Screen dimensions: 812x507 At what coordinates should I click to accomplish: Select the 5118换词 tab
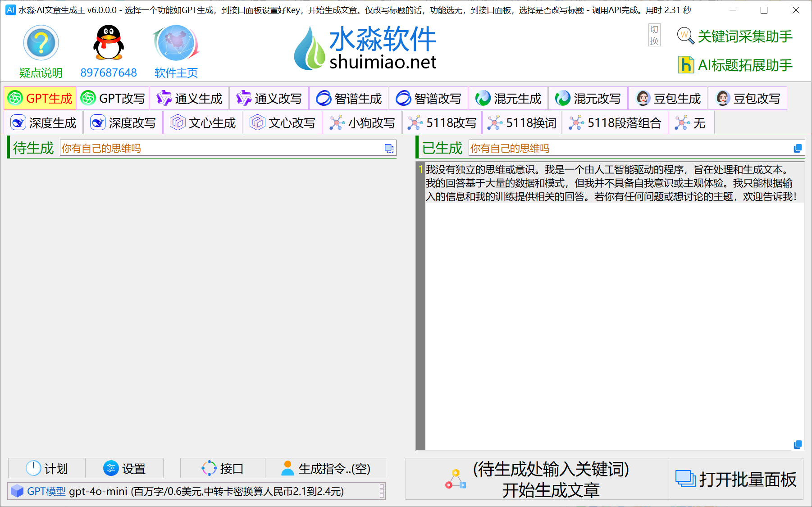click(522, 123)
